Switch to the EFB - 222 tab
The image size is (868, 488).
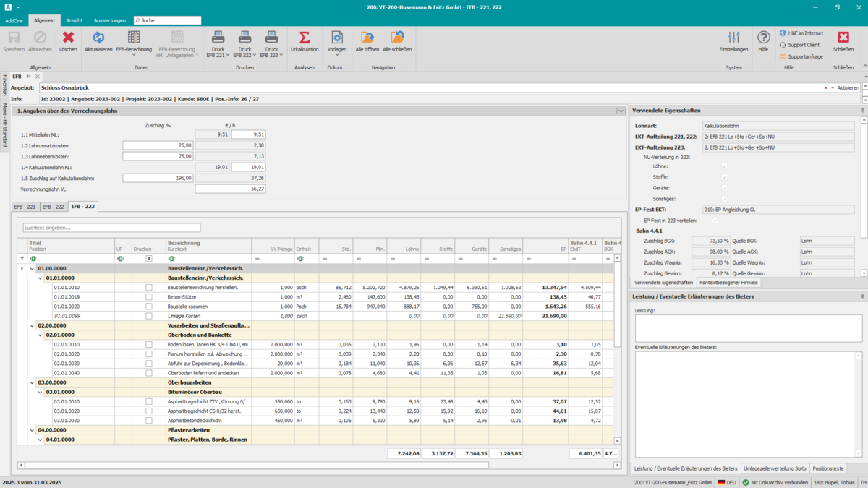[x=54, y=207]
